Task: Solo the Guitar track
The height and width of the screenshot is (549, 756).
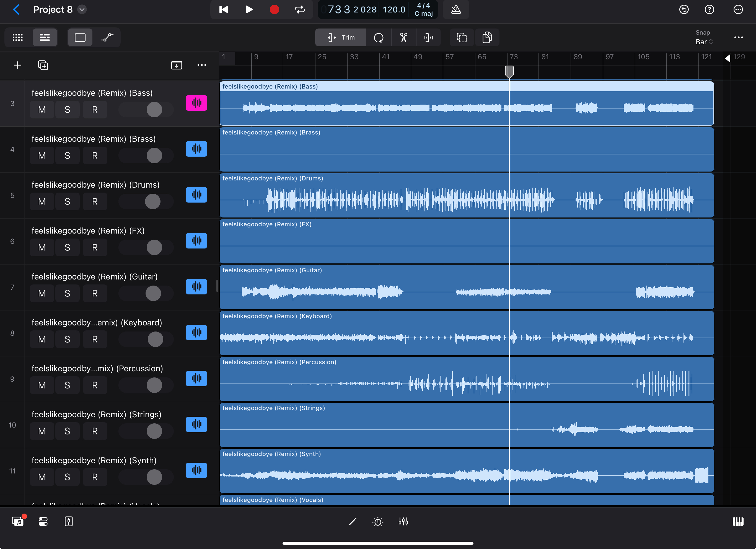Action: [x=67, y=293]
